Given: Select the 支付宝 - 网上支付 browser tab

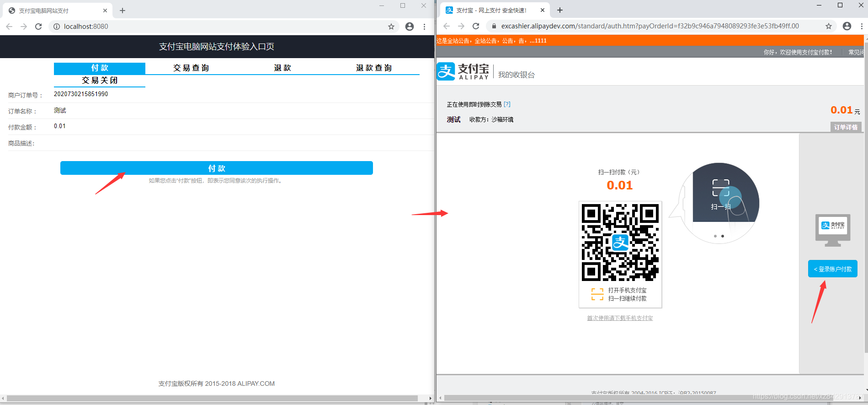Looking at the screenshot, I should (495, 10).
